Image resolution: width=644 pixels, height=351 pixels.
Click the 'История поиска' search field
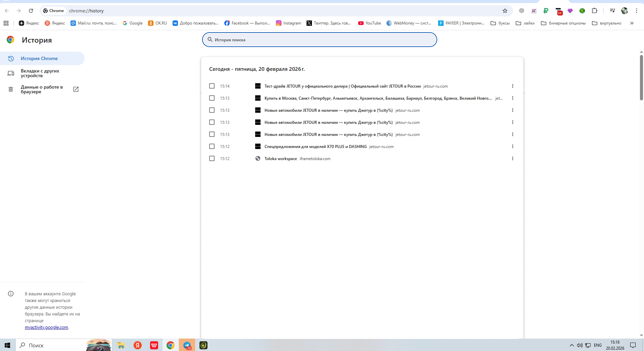pos(319,40)
